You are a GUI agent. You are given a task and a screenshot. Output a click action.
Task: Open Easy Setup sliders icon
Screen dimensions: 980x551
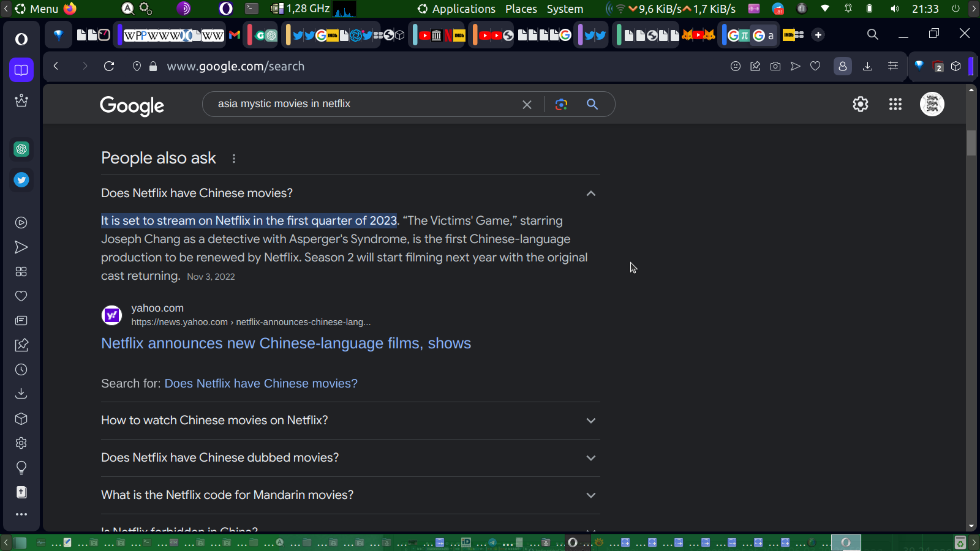pos(893,66)
